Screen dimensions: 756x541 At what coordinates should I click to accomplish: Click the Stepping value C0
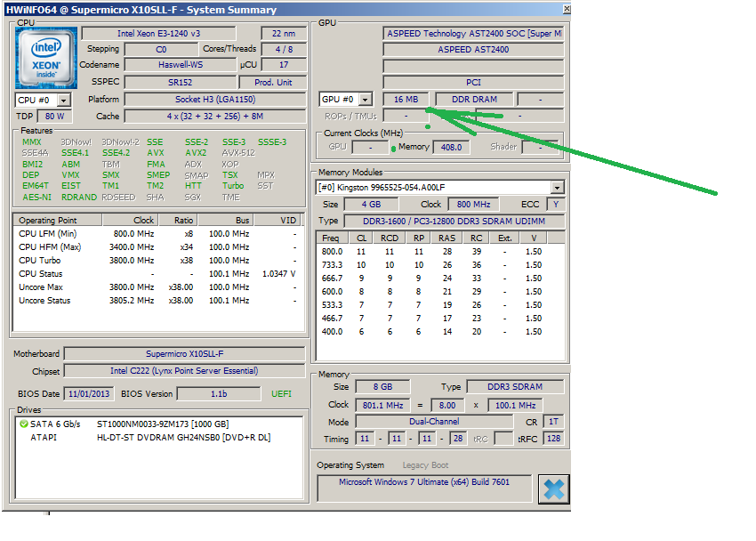[x=161, y=49]
